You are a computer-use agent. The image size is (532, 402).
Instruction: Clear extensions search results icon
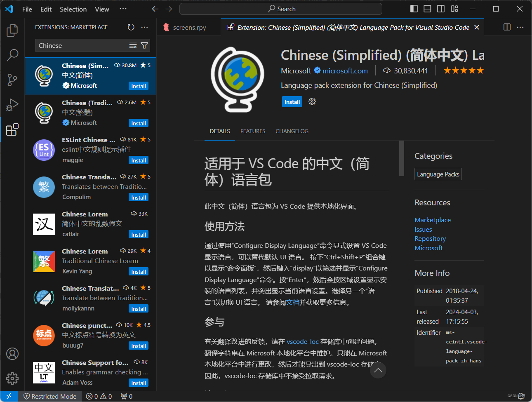coord(133,45)
